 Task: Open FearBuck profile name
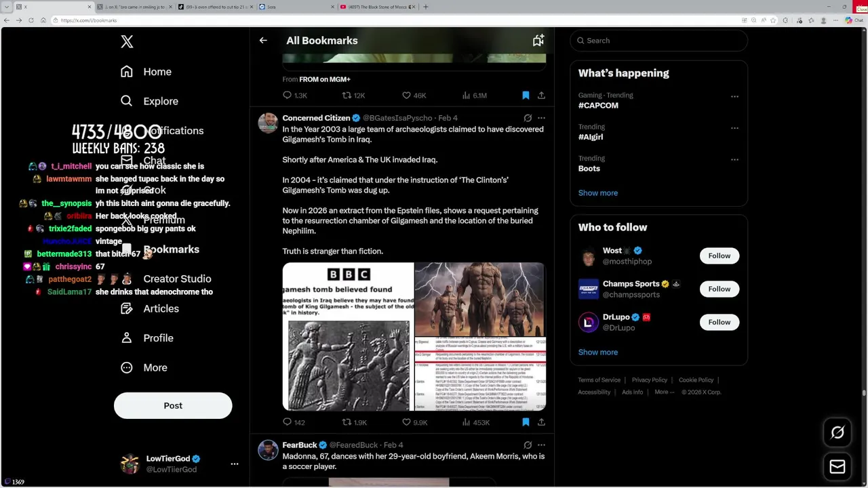300,445
